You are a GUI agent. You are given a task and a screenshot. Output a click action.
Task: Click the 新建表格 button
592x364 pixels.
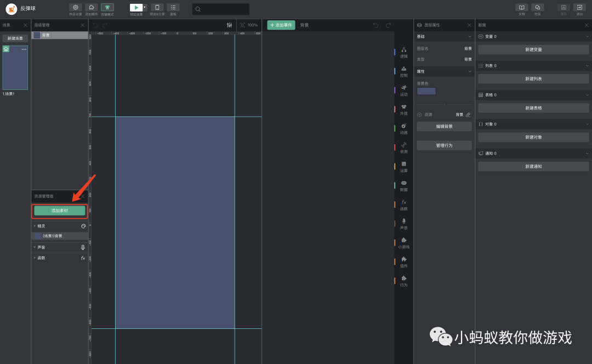tap(533, 108)
